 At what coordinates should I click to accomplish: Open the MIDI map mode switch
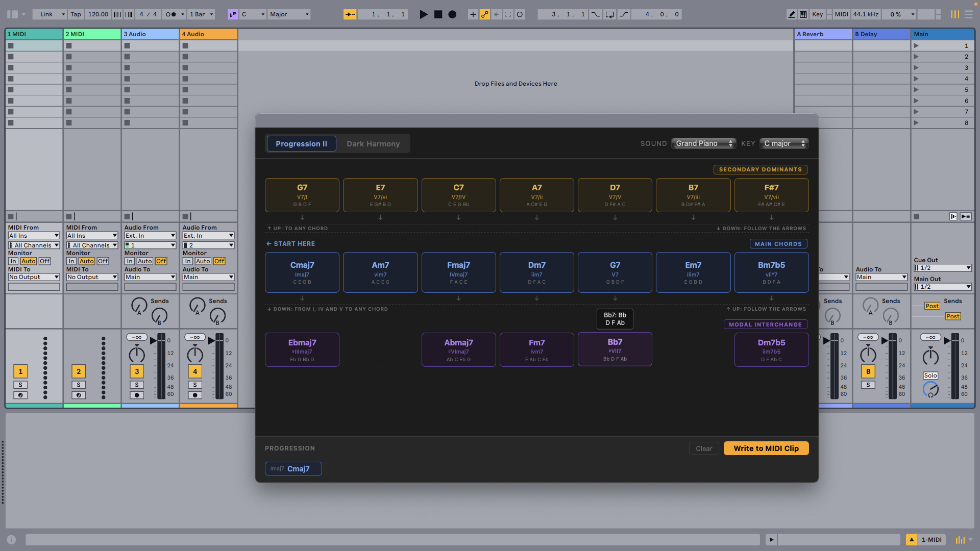[x=841, y=14]
